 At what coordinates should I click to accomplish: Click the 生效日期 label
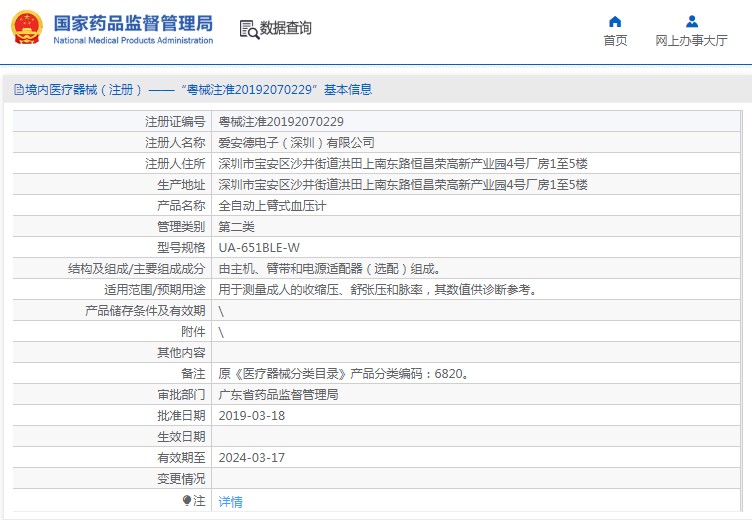(181, 437)
